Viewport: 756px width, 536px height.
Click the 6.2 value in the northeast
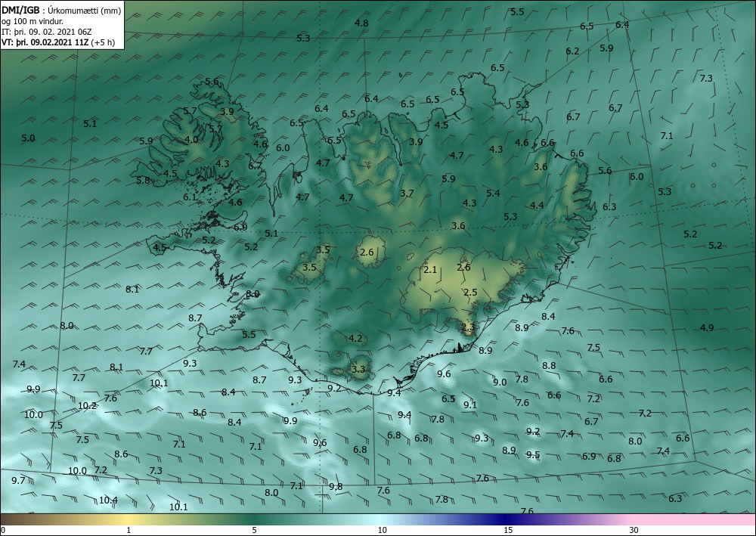(x=572, y=51)
